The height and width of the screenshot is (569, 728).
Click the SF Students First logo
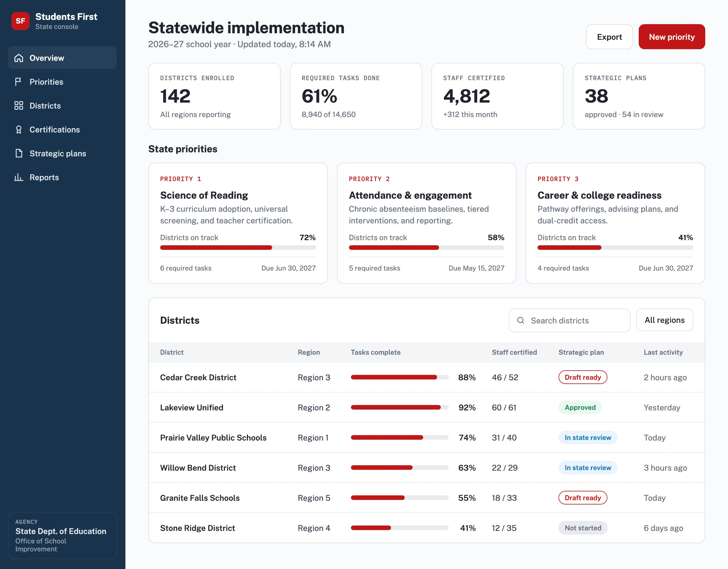pyautogui.click(x=20, y=21)
